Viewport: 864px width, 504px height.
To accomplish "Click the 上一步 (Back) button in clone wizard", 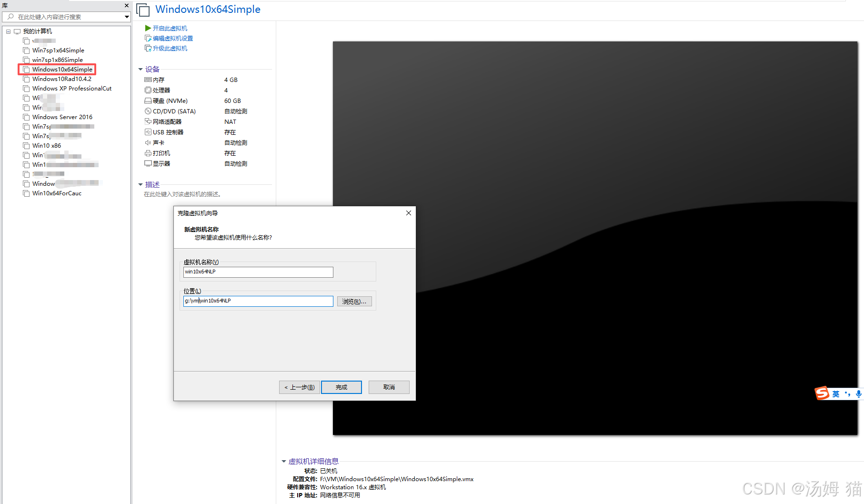I will (299, 387).
